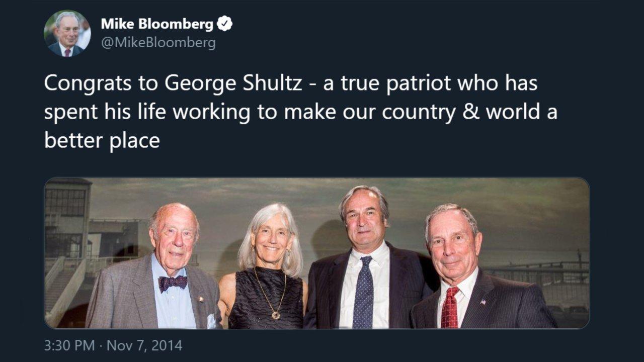Click the Mike Bloomberg profile avatar

click(67, 33)
